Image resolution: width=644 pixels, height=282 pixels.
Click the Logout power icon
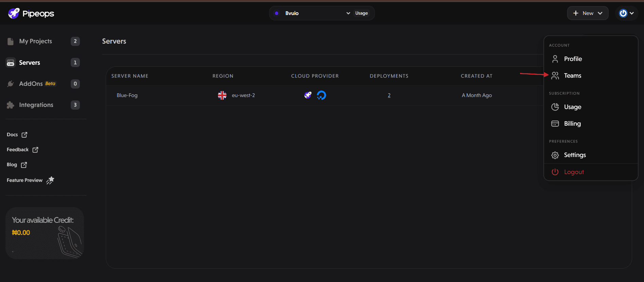click(x=555, y=172)
